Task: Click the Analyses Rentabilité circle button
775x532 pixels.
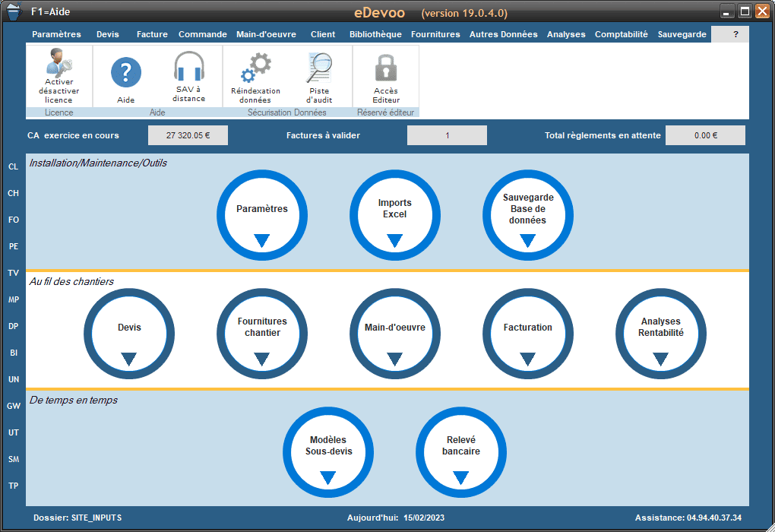Action: coord(661,328)
